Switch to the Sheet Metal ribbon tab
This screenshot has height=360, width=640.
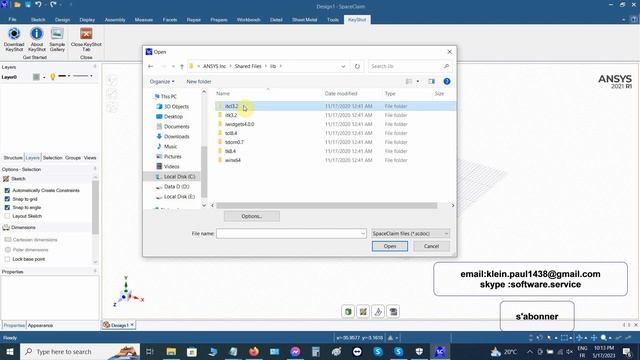pyautogui.click(x=304, y=20)
